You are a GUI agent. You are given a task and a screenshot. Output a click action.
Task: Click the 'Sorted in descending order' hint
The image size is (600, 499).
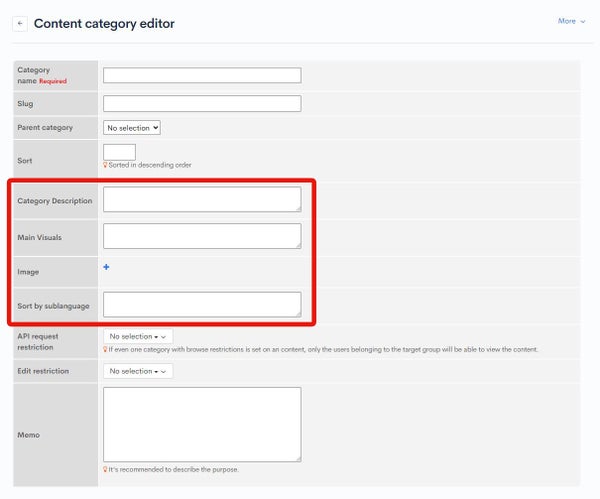(x=150, y=165)
